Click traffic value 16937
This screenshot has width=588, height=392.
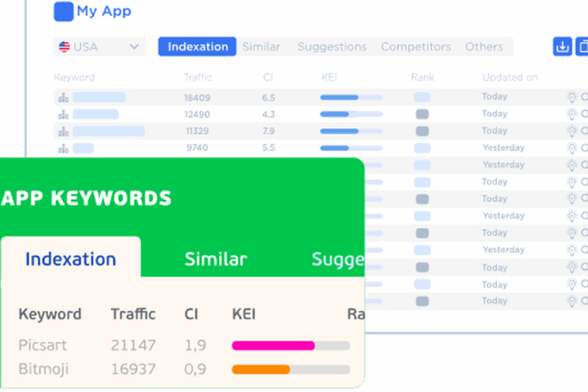click(133, 369)
